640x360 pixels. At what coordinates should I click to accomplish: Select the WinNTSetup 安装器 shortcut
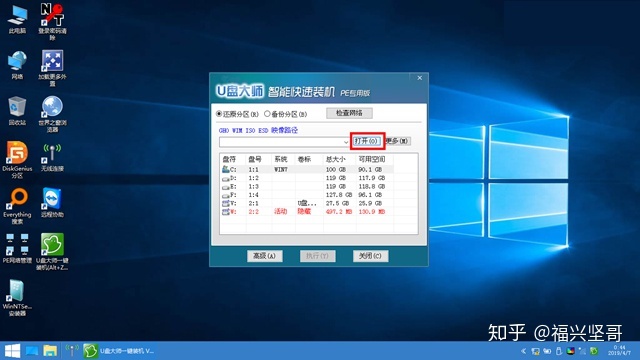(17, 298)
